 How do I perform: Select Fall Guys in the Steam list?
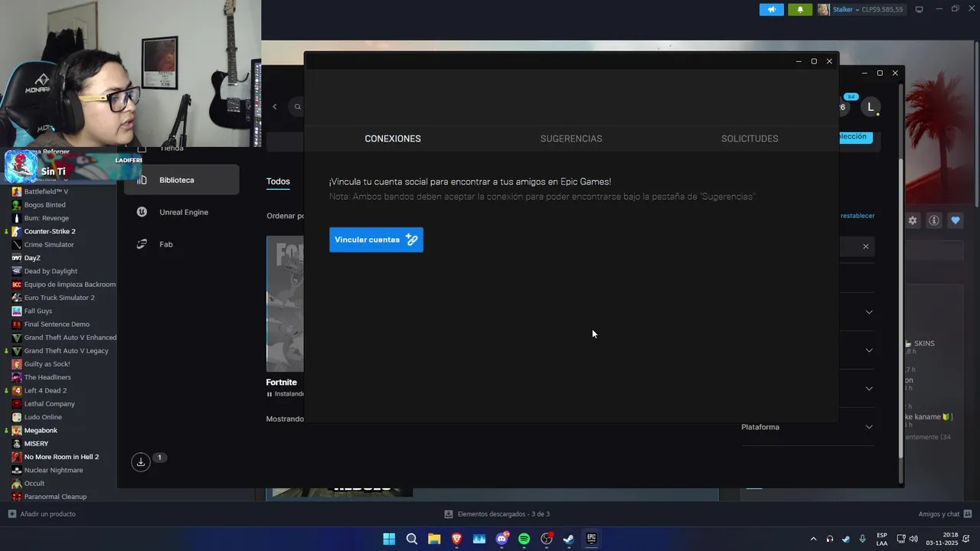(38, 311)
